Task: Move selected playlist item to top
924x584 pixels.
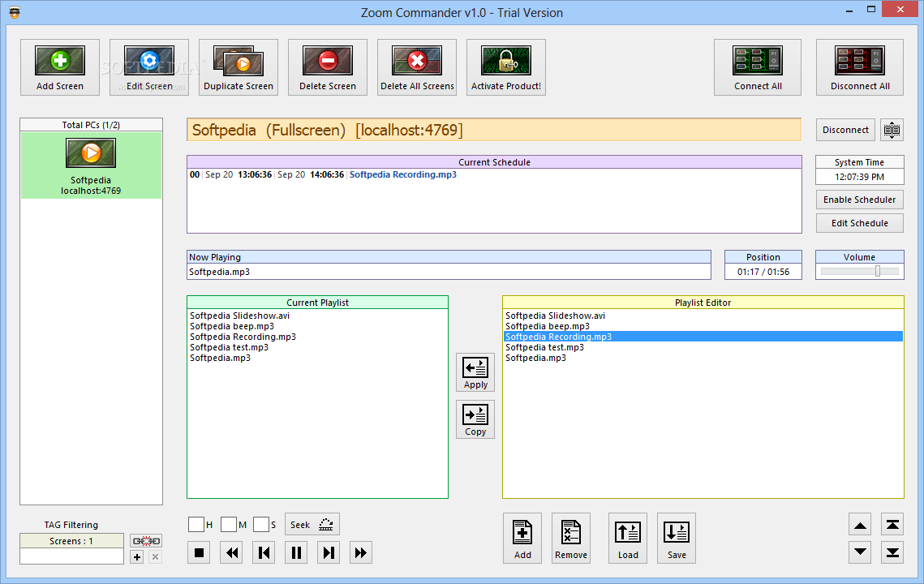Action: (x=893, y=525)
